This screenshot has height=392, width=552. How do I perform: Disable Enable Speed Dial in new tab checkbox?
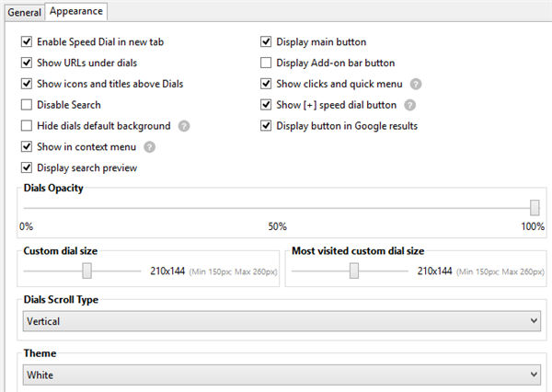(27, 42)
